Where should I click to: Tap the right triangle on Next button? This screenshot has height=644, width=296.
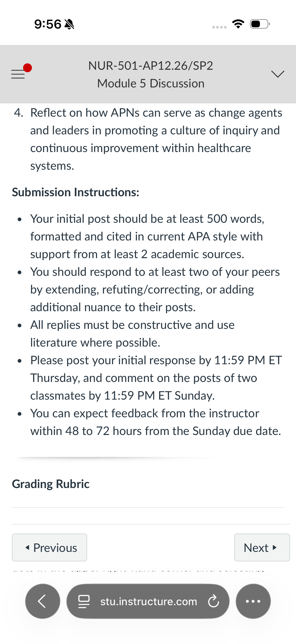coord(274,547)
